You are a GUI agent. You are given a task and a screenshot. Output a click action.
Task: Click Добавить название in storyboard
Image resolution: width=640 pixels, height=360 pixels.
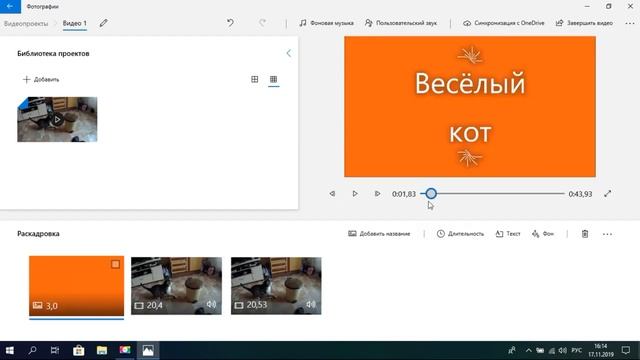tap(379, 234)
